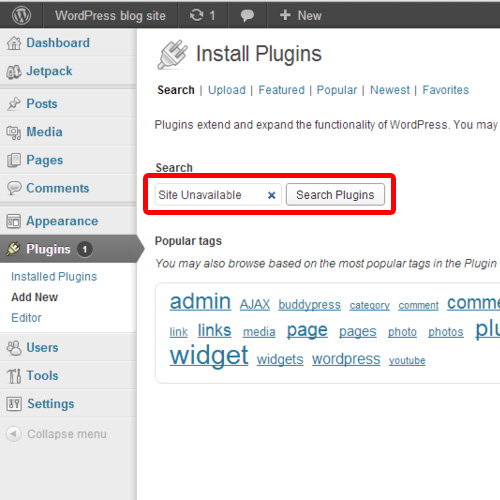Viewport: 500px width, 500px height.
Task: Click the Dashboard house icon
Action: [x=14, y=43]
